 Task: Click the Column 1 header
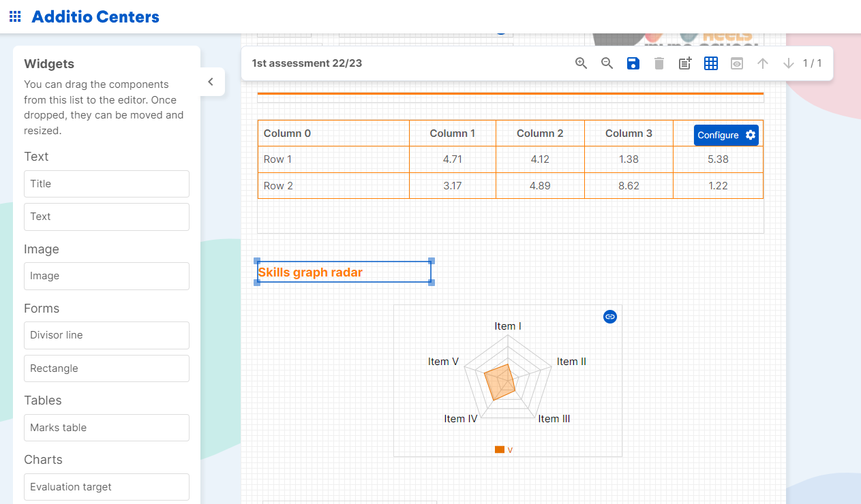453,133
